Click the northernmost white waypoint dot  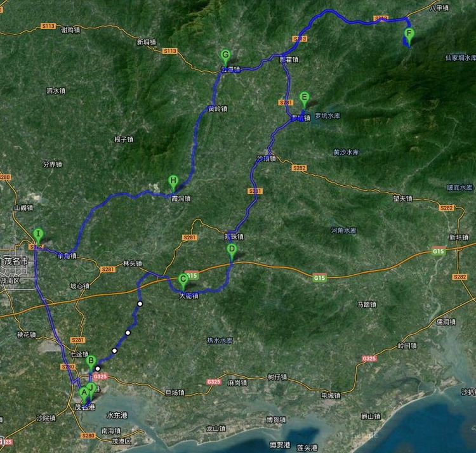pyautogui.click(x=140, y=304)
